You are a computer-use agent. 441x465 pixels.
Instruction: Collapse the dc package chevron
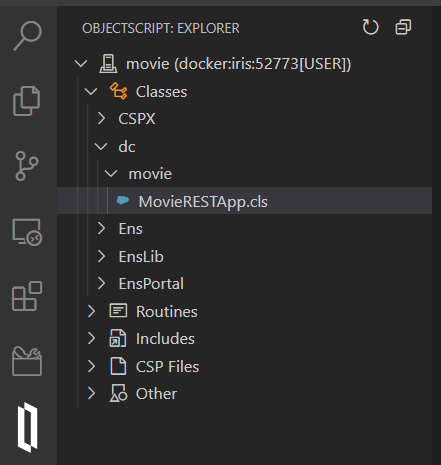[x=101, y=146]
